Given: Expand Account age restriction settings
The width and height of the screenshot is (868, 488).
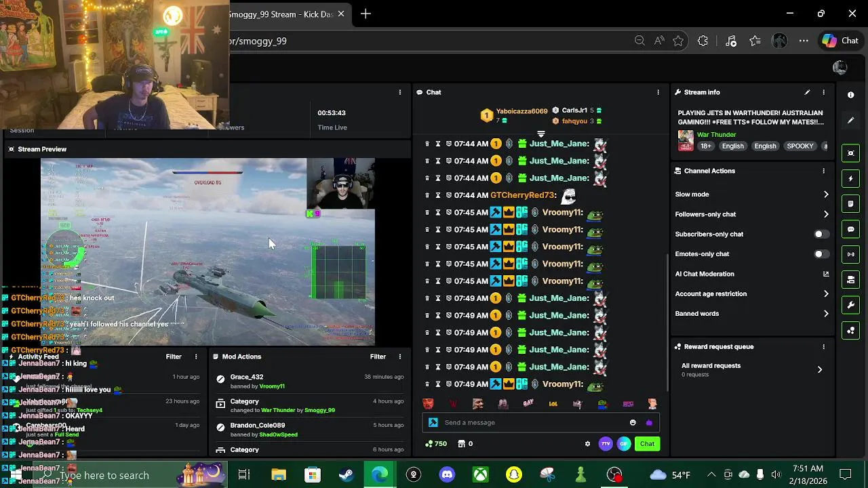Looking at the screenshot, I should point(752,293).
